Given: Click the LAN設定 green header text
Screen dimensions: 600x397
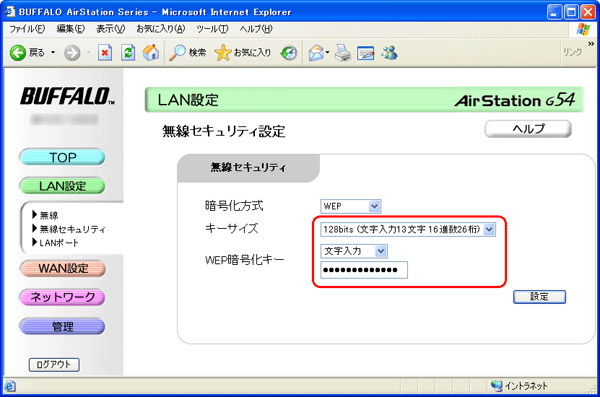Looking at the screenshot, I should (x=188, y=100).
